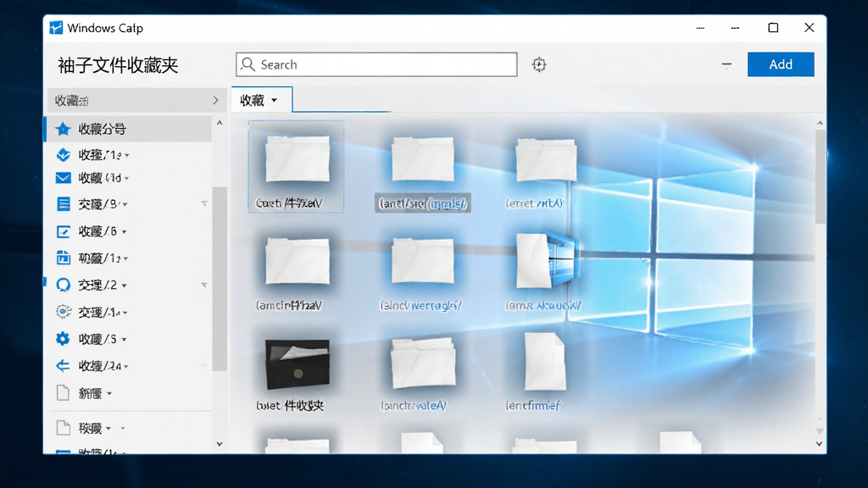Click the blue checkmark diamond sidebar icon

click(63, 155)
